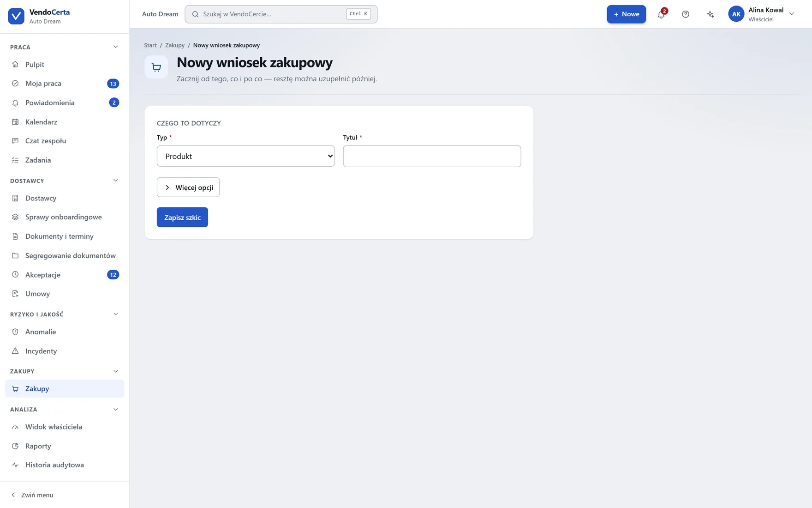Screen dimensions: 812x508
Task: Click the Akceptacje clock icon
Action: [x=15, y=275]
